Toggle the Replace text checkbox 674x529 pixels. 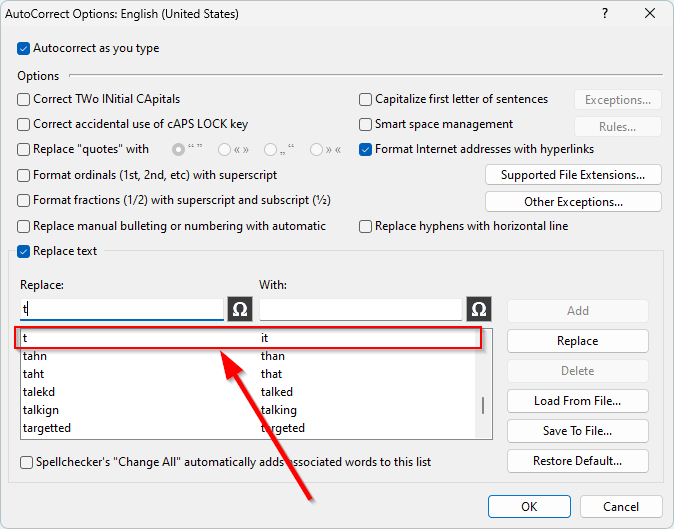[24, 251]
